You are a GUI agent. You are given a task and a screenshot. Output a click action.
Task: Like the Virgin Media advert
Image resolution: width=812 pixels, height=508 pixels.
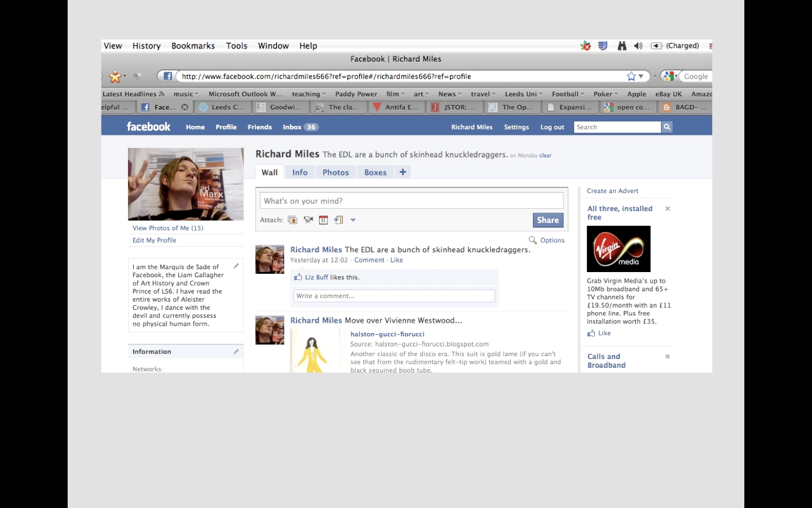point(604,333)
